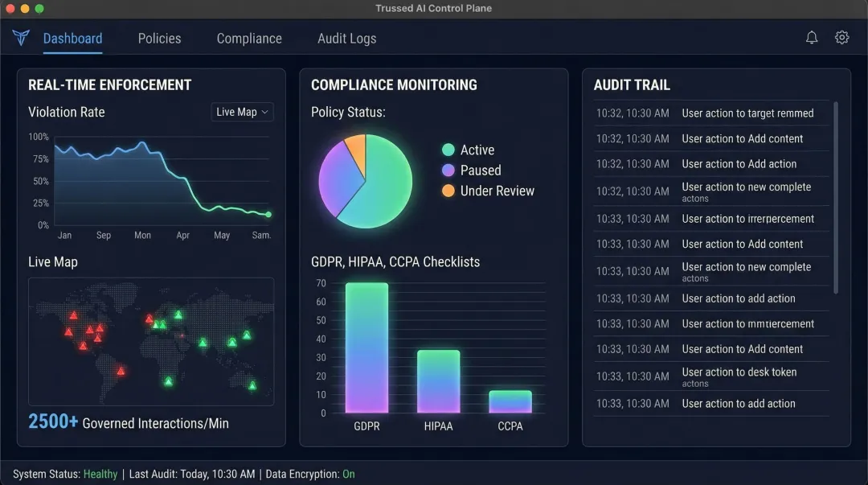Open the audit entry User action to Add content
This screenshot has width=868, height=485.
(x=743, y=138)
